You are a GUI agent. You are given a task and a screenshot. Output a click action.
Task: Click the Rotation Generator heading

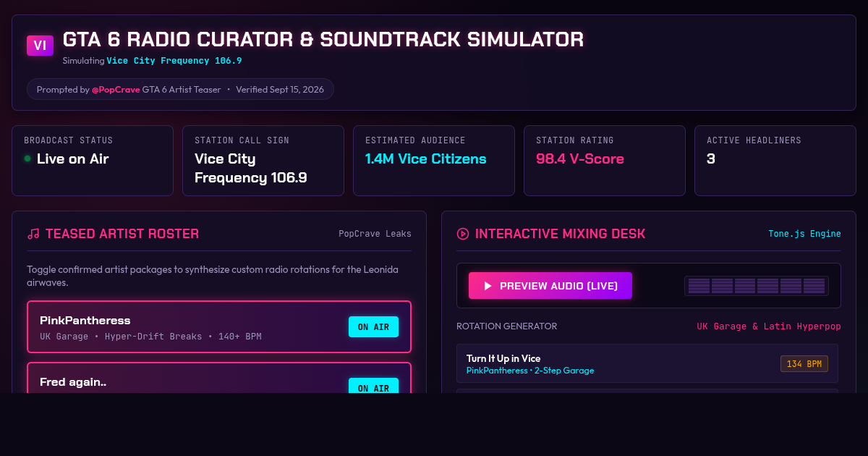click(507, 326)
